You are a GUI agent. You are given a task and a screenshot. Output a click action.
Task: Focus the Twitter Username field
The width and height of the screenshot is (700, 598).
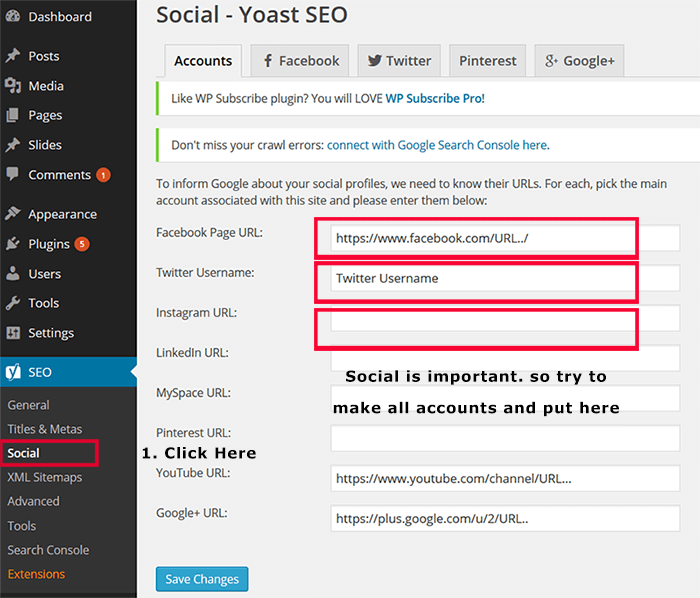pos(505,278)
